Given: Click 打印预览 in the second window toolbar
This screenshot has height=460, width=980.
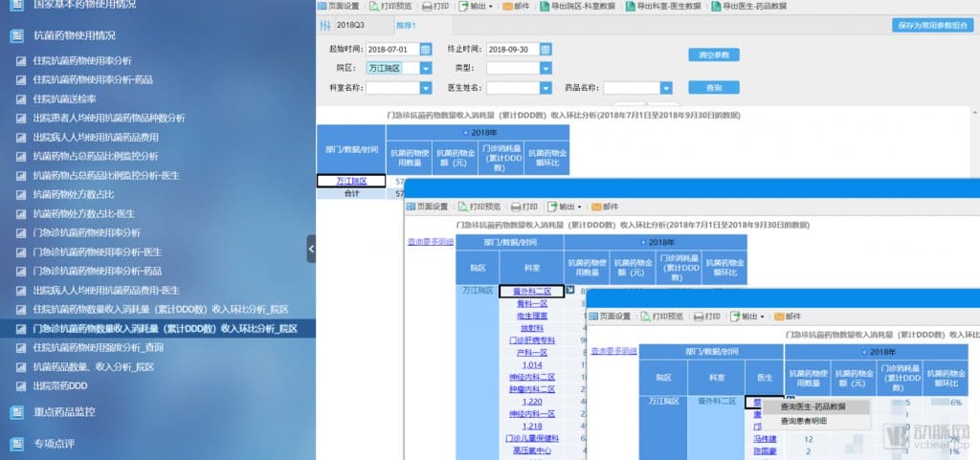Looking at the screenshot, I should [480, 207].
